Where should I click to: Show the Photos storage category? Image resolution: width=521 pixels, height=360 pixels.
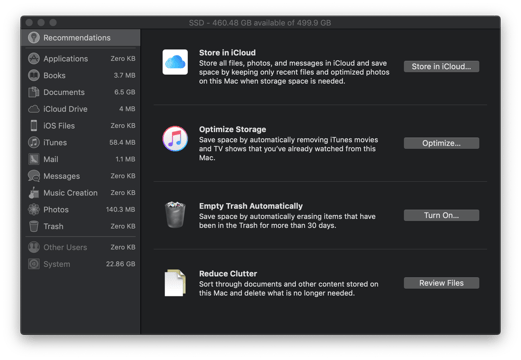[80, 209]
